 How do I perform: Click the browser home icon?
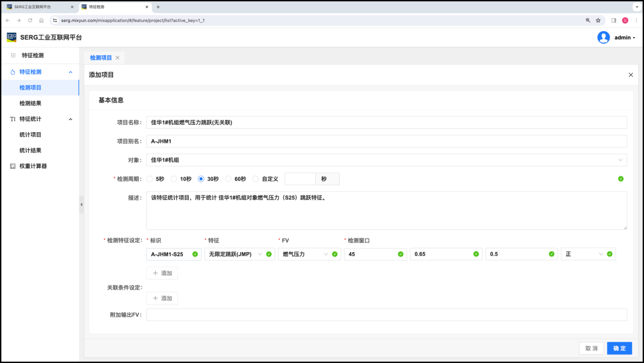[x=41, y=20]
